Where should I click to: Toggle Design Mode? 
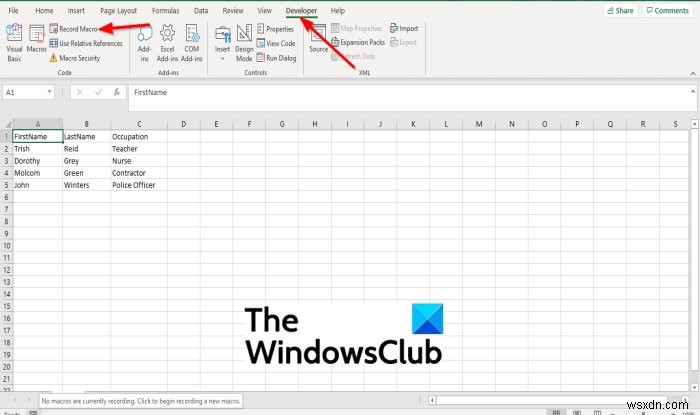pyautogui.click(x=244, y=43)
